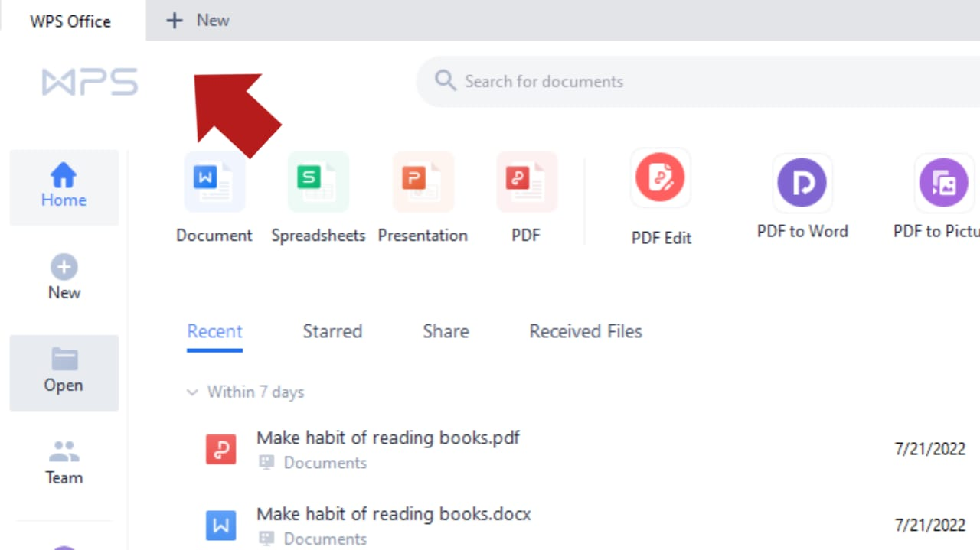Create a new Spreadsheets file
Viewport: 980px width, 550px height.
tap(318, 182)
